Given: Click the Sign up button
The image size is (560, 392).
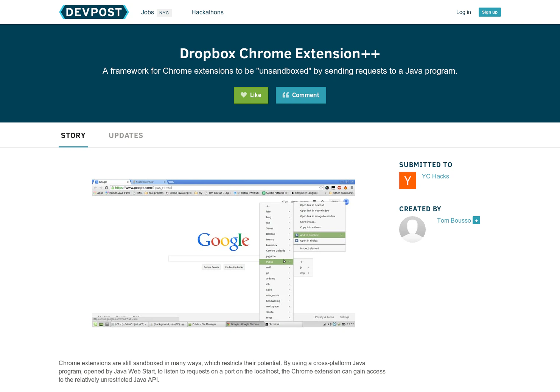Looking at the screenshot, I should pyautogui.click(x=490, y=12).
